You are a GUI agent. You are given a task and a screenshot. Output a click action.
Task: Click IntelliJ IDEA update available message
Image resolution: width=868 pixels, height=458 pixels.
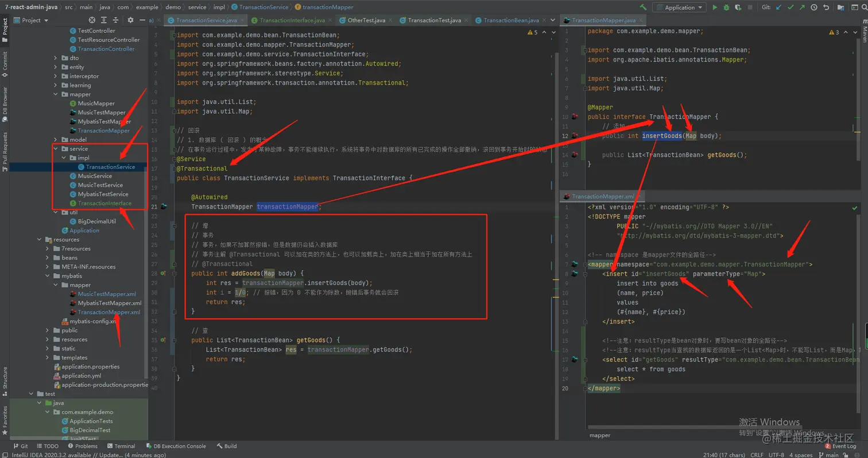88,455
